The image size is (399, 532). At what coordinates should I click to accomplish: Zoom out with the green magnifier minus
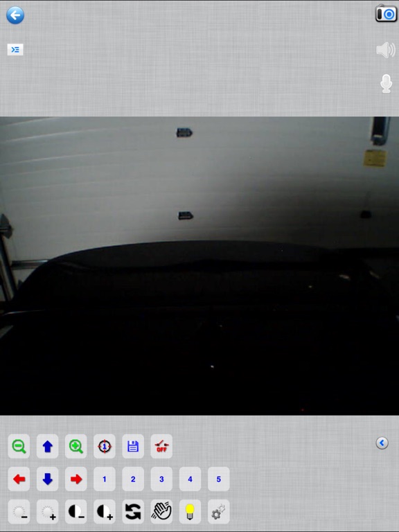pyautogui.click(x=19, y=446)
